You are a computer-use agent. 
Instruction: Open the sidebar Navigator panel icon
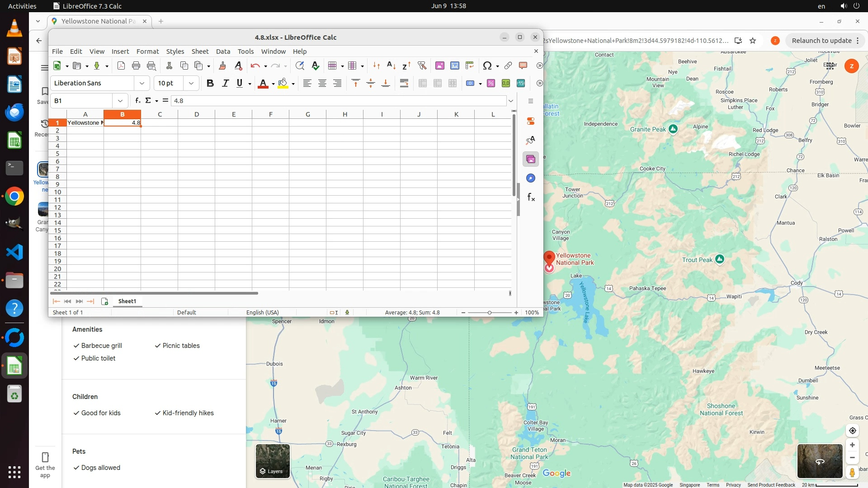531,178
